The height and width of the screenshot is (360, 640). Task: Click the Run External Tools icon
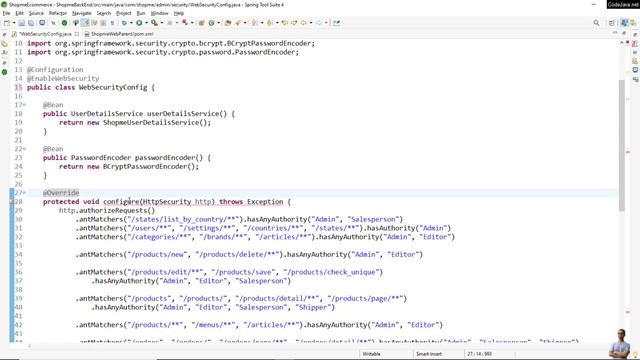(155, 23)
